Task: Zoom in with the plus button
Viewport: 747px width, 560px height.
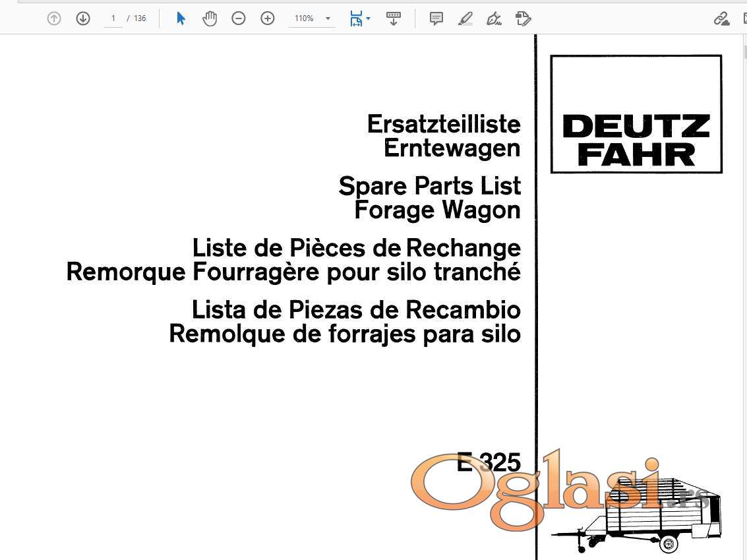Action: [268, 18]
